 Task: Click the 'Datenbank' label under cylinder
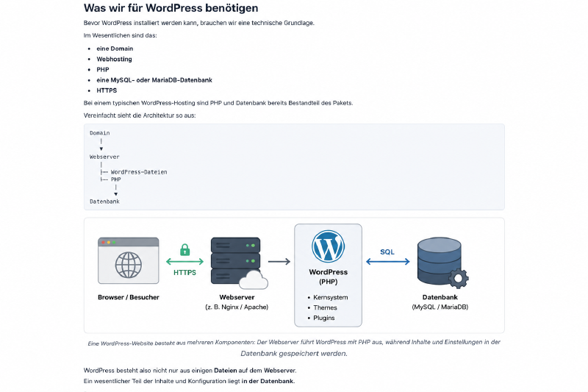(440, 297)
